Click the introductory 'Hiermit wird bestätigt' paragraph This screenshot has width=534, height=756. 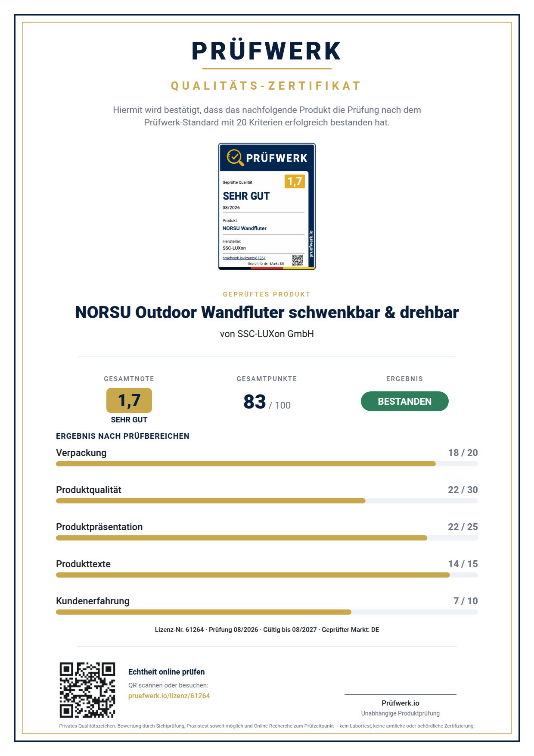(267, 116)
